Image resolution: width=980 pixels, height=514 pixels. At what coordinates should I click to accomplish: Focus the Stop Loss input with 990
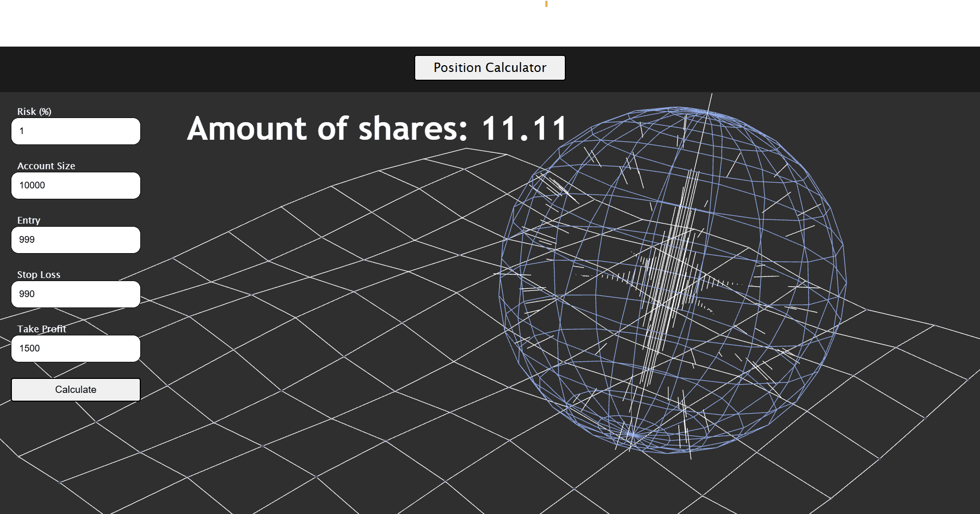click(x=76, y=294)
